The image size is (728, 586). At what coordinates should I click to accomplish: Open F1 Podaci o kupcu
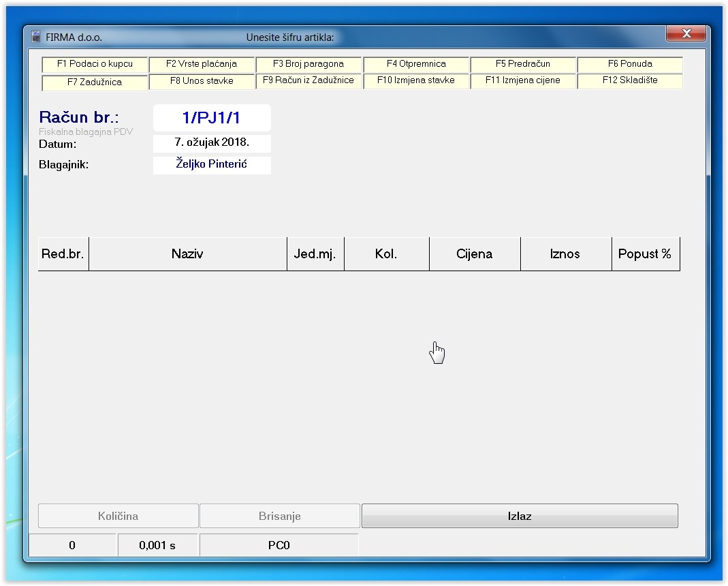click(95, 64)
